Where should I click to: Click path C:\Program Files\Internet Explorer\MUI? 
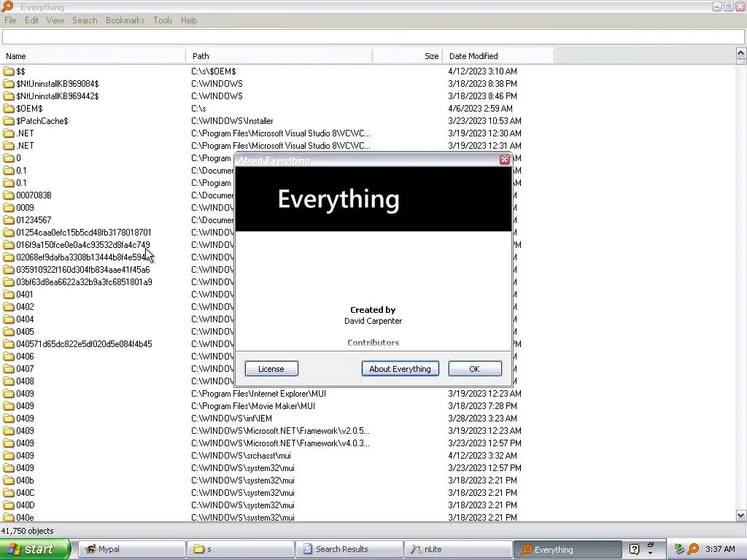[259, 394]
